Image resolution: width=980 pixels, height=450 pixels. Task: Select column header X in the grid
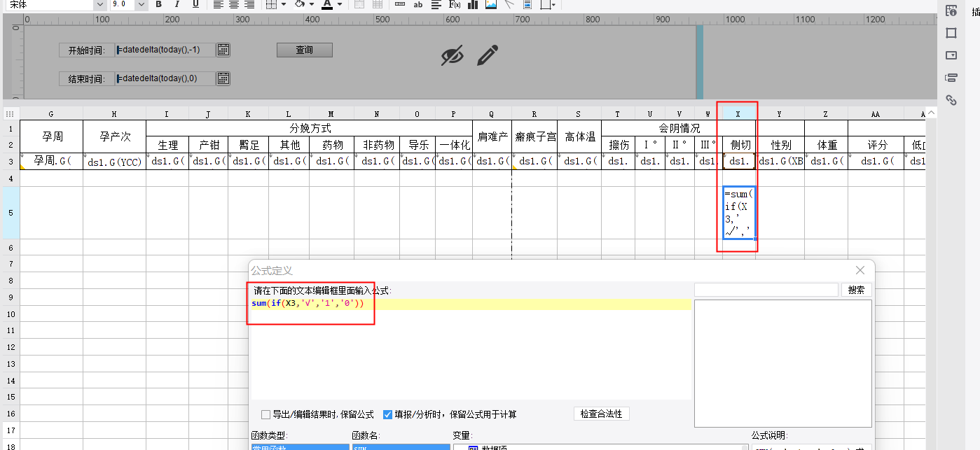(x=738, y=113)
